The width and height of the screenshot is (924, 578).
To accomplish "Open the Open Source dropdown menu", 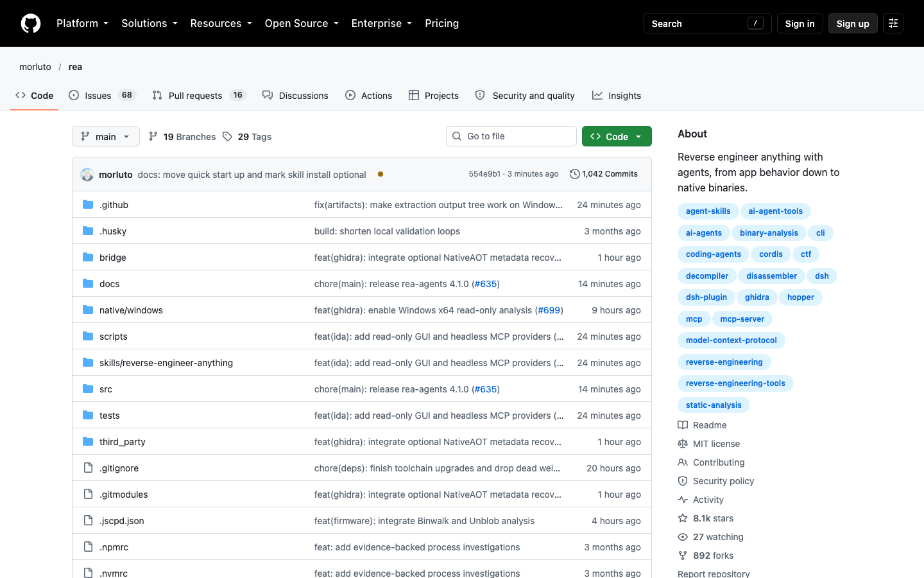I will 302,23.
